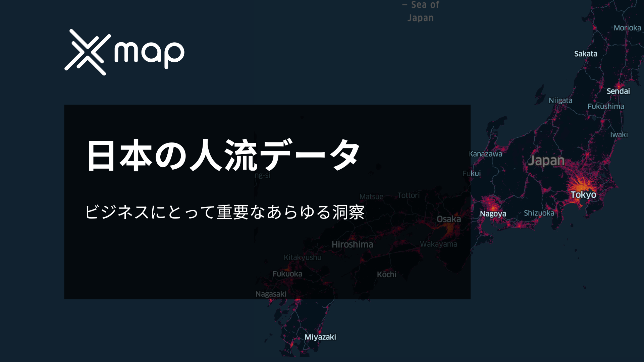Click the Osaka map label

(x=449, y=219)
